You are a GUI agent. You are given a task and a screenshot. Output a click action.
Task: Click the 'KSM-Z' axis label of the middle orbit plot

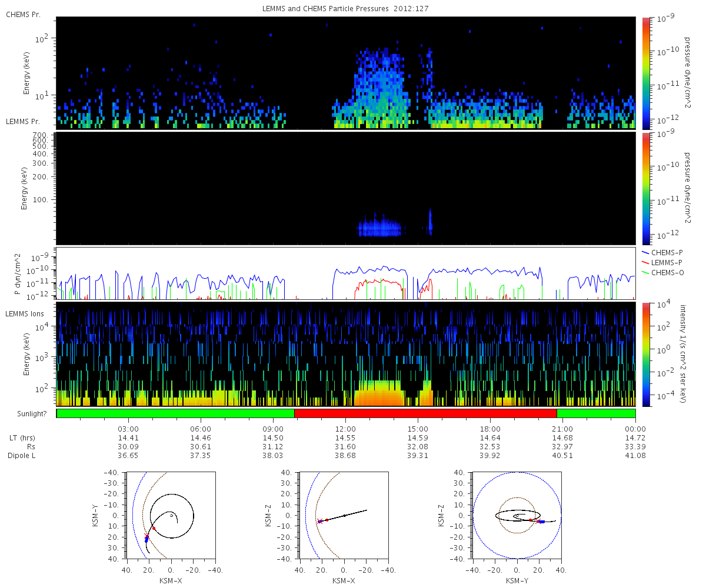click(x=269, y=515)
